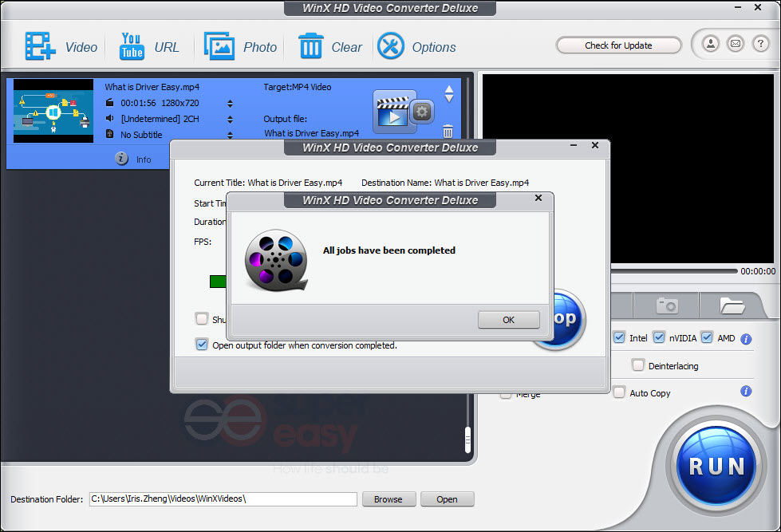Click the open folder icon under preview
This screenshot has height=532, width=781.
click(x=732, y=305)
